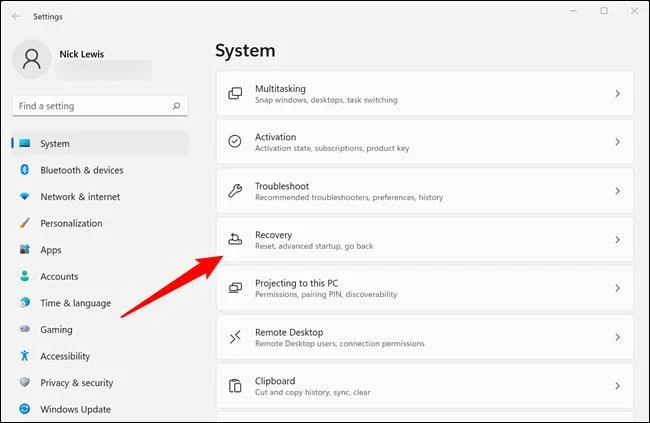Expand the Recovery row chevron
Image resolution: width=650 pixels, height=423 pixels.
pyautogui.click(x=618, y=240)
